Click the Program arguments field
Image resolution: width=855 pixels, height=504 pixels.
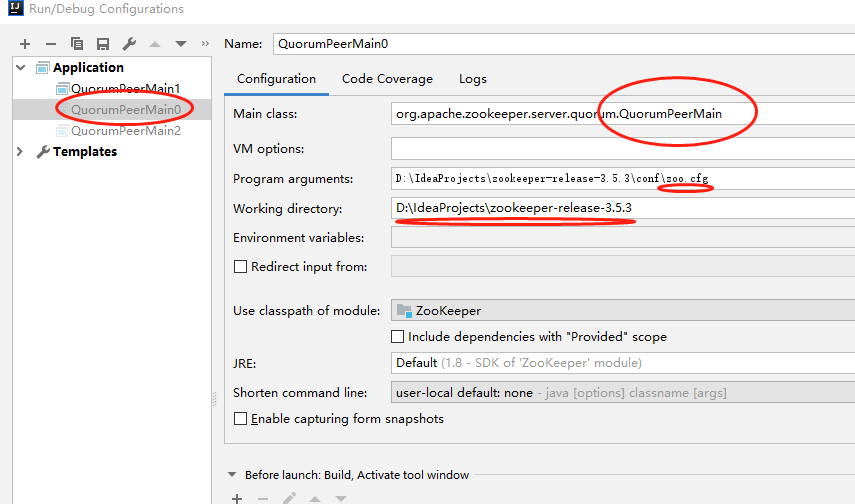pos(623,178)
